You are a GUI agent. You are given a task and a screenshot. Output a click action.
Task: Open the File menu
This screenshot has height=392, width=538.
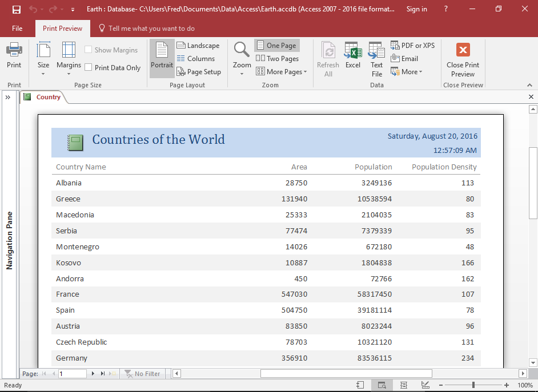(17, 28)
